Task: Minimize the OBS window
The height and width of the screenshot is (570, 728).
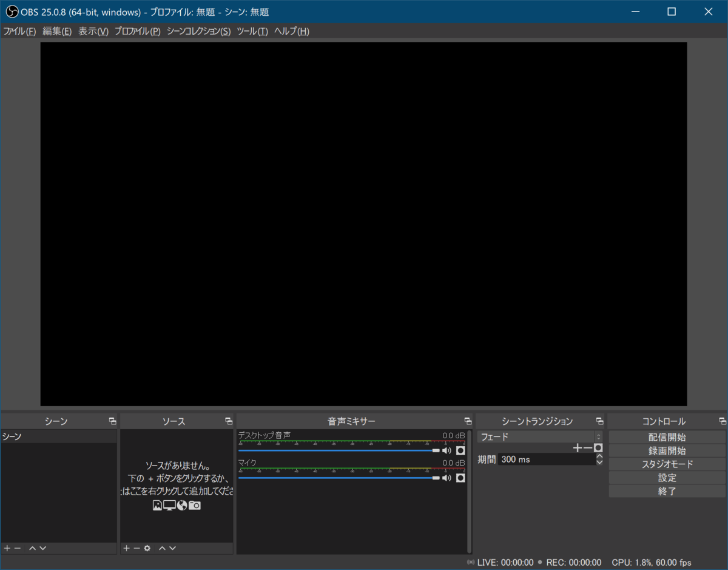Action: pyautogui.click(x=635, y=12)
